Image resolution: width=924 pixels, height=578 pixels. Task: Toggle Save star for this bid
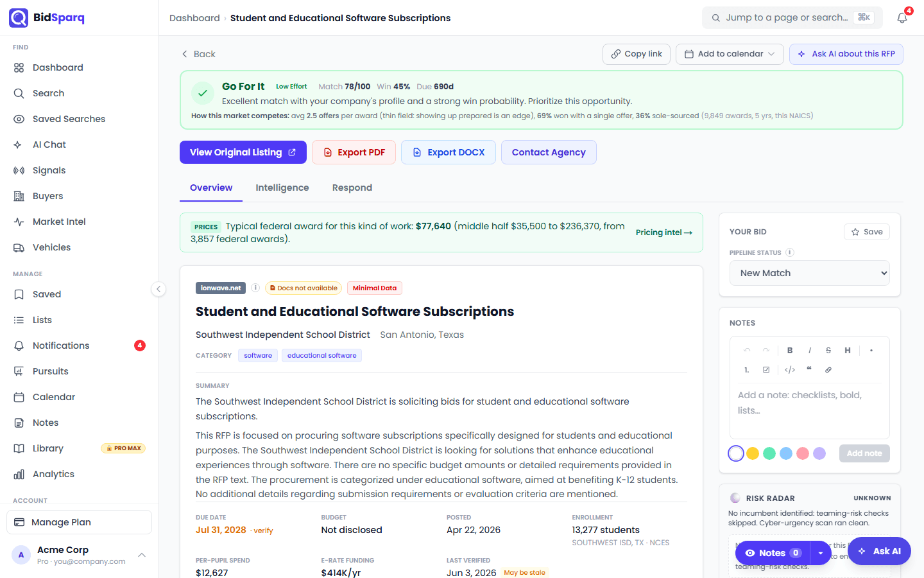(x=867, y=232)
